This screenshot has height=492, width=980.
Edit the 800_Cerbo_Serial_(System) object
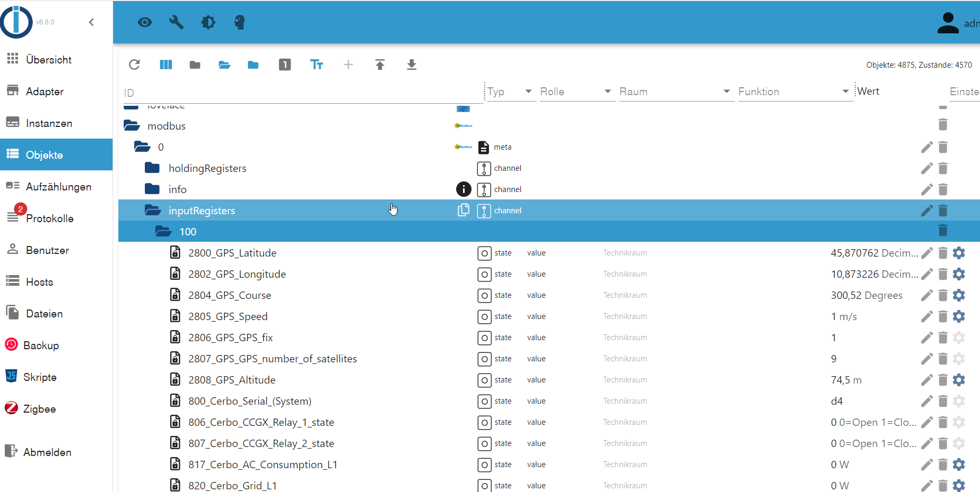pyautogui.click(x=927, y=401)
